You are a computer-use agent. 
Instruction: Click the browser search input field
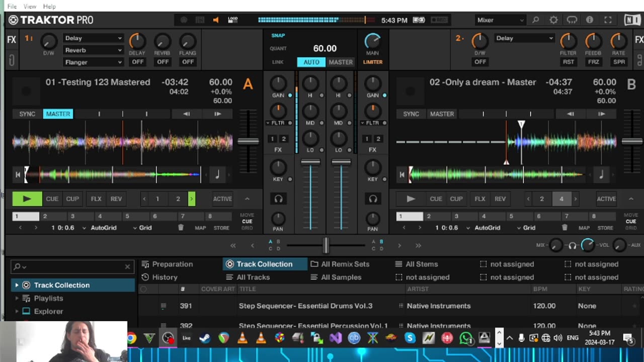click(72, 266)
